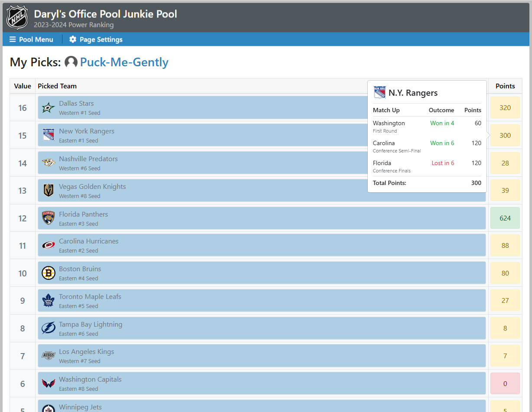Screen dimensions: 532x412
Task: Click the Carolina Hurricanes team logo
Action: (x=49, y=246)
